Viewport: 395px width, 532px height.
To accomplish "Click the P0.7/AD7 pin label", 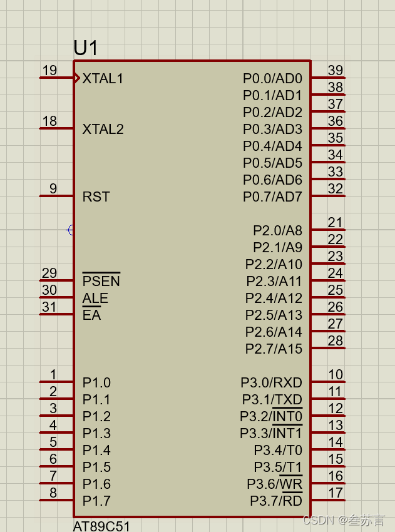I will 272,197.
